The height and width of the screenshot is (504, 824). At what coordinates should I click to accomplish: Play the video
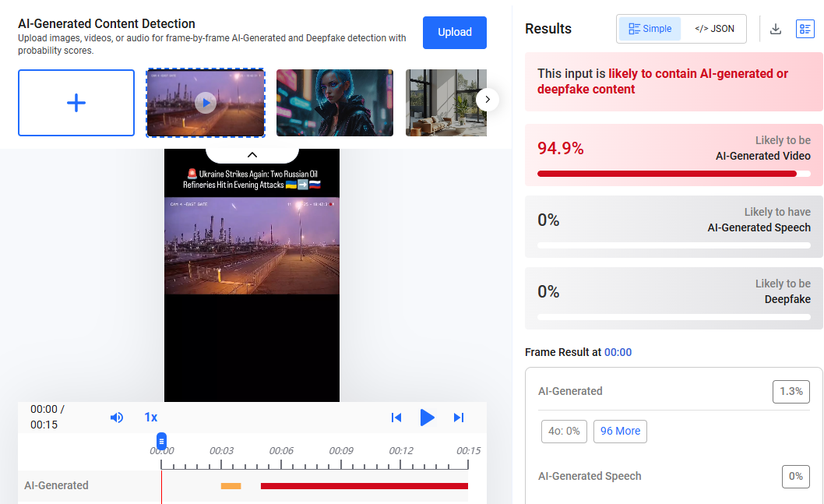428,418
